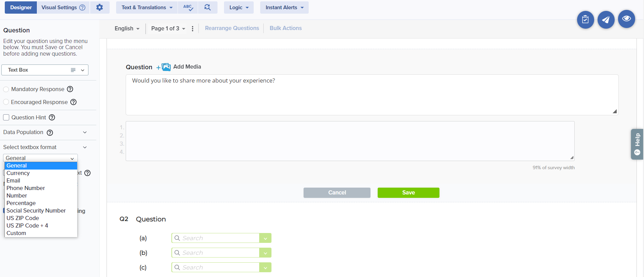The width and height of the screenshot is (644, 277).
Task: Select the Encouraged Response radio button
Action: pyautogui.click(x=6, y=102)
